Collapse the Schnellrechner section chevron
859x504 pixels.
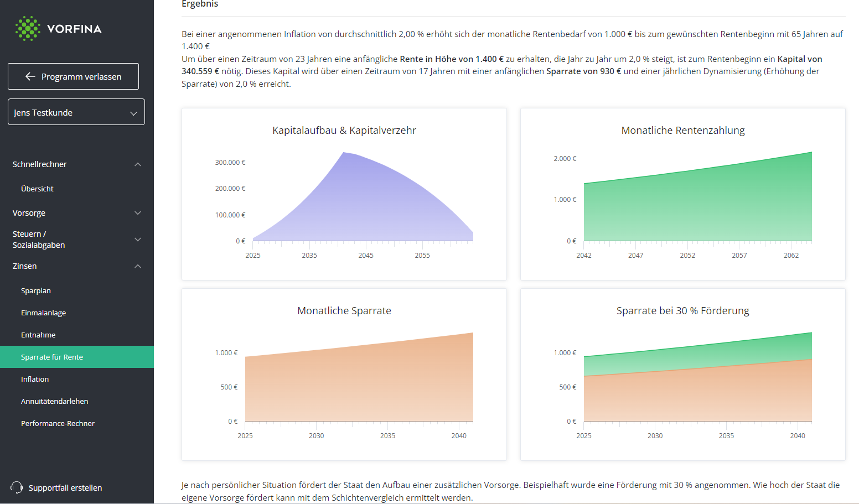[138, 164]
